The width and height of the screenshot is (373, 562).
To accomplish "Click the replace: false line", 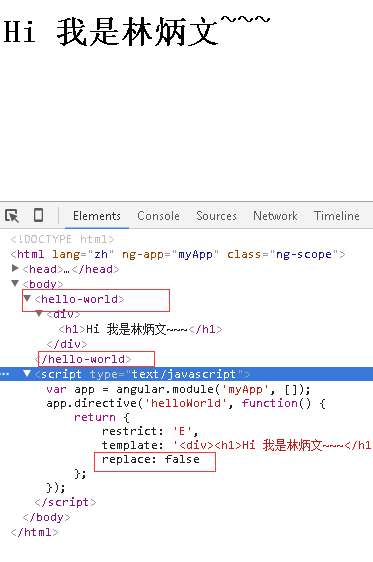I will pos(150,459).
